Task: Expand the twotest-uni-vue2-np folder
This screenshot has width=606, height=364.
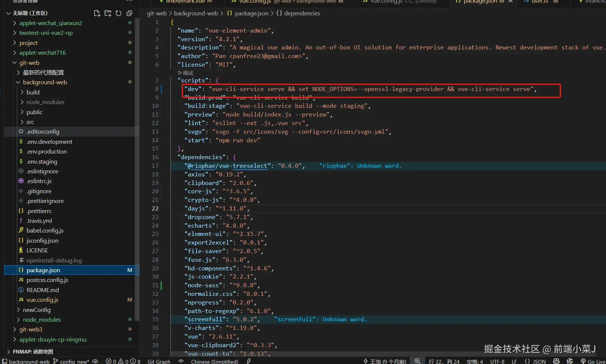Action: pos(46,33)
